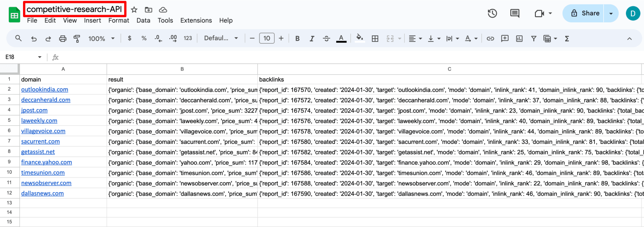
Task: Open the account avatar D
Action: point(633,13)
